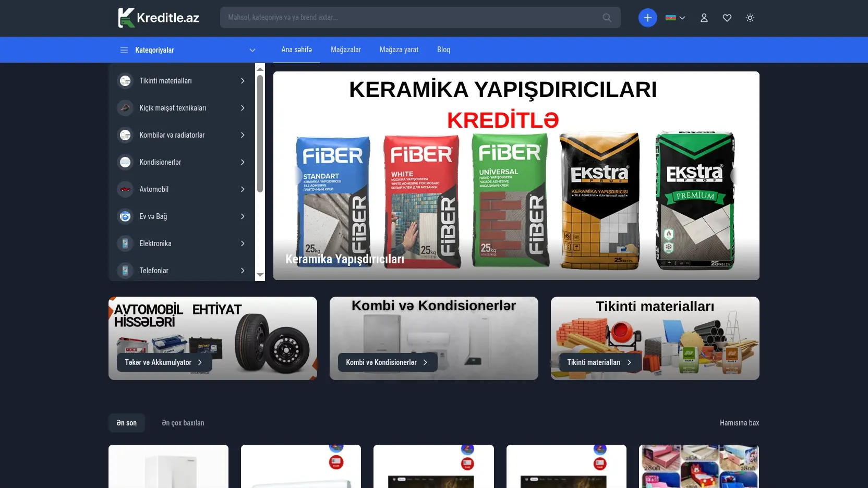Viewport: 868px width, 488px height.
Task: Click the category list scrollbar down arrow
Action: [260, 275]
